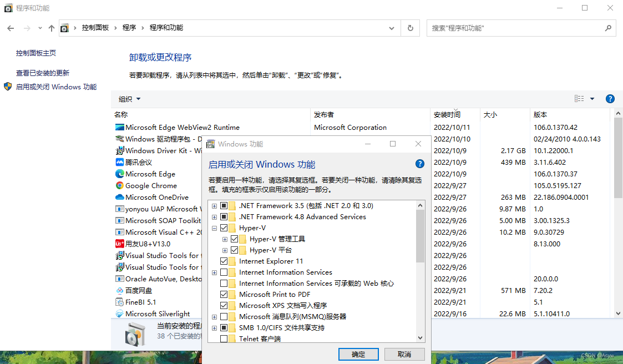Viewport: 623px width, 364px height.
Task: Select yonyou UAP Microsoft program icon
Action: pyautogui.click(x=120, y=209)
